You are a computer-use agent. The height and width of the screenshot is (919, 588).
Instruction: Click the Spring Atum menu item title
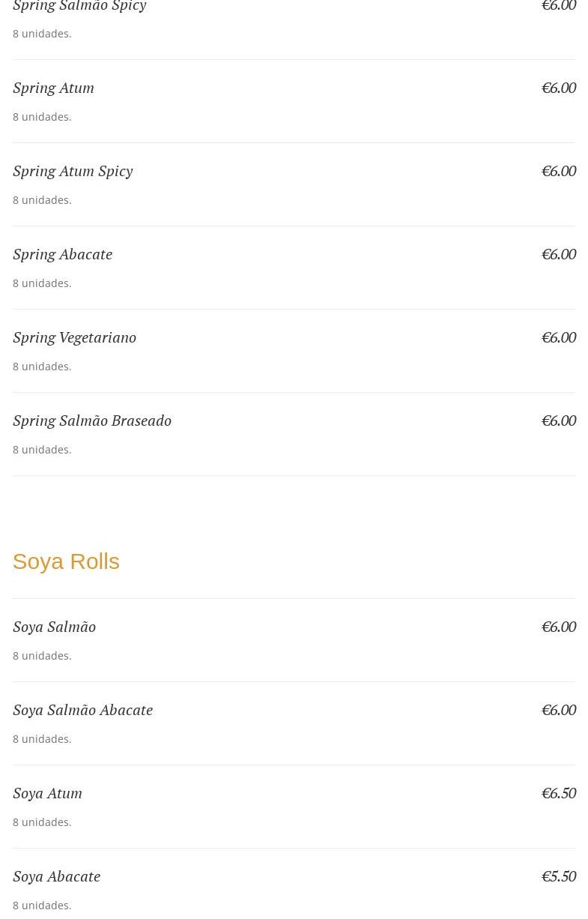[53, 88]
